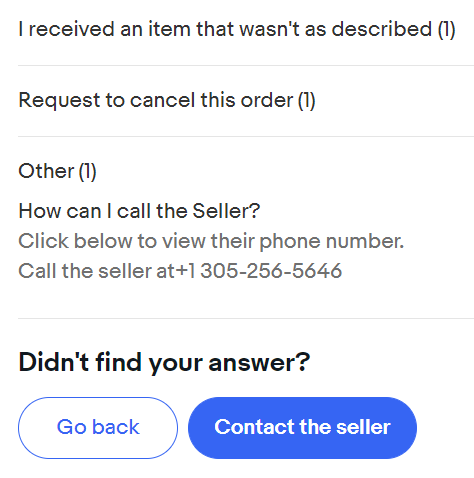Click the "Didn't find your answer?" heading
This screenshot has height=478, width=474.
point(164,362)
